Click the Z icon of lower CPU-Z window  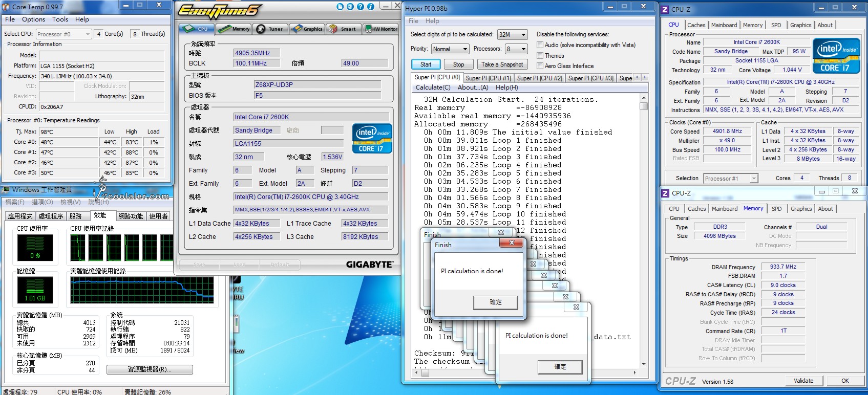(x=666, y=193)
